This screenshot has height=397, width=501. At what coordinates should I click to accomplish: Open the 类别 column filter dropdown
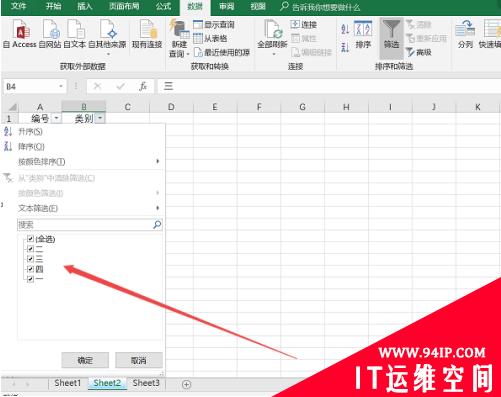[x=100, y=118]
